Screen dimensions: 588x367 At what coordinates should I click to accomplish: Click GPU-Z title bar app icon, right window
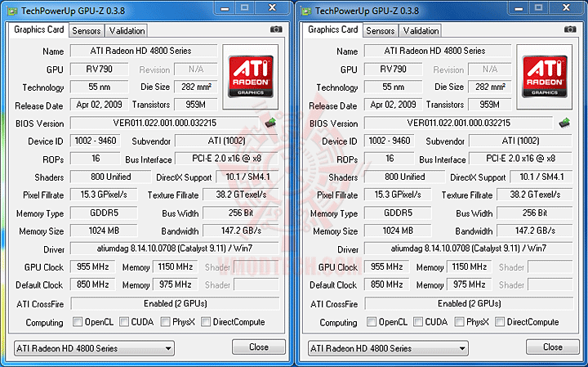coord(306,11)
